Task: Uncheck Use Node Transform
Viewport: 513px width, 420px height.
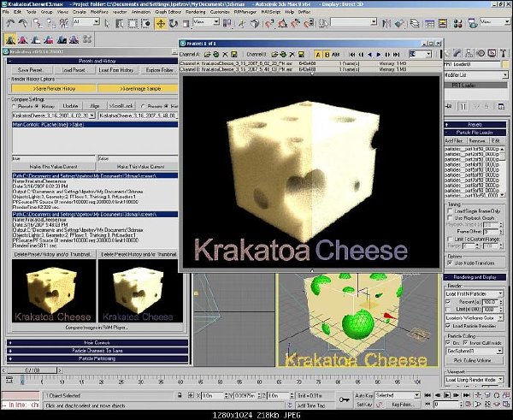Action: (451, 263)
